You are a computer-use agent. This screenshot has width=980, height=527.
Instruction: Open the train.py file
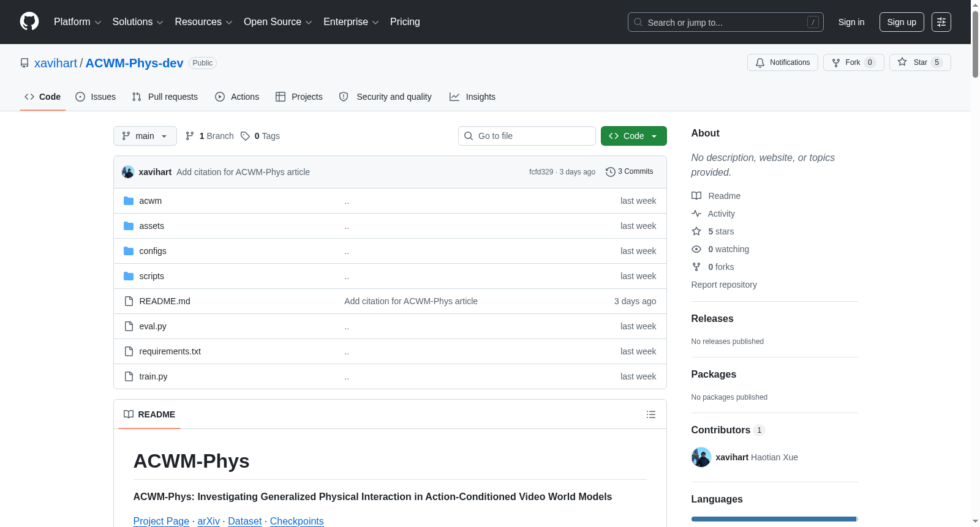coord(153,376)
